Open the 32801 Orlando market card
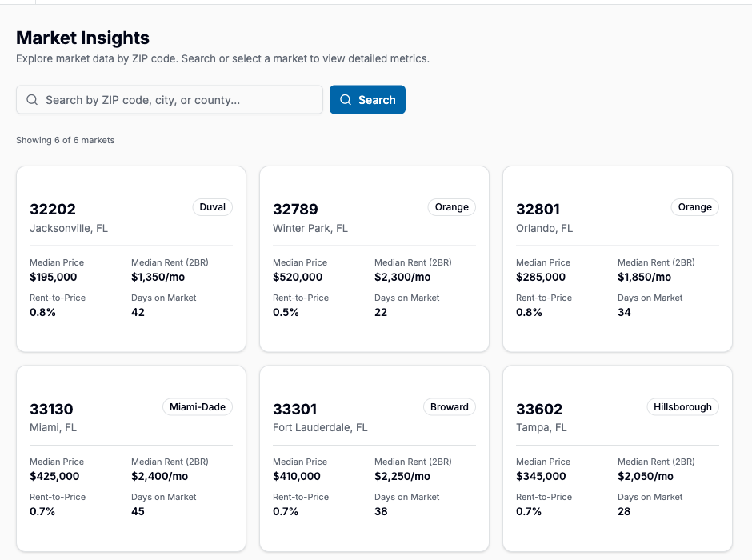 tap(617, 258)
